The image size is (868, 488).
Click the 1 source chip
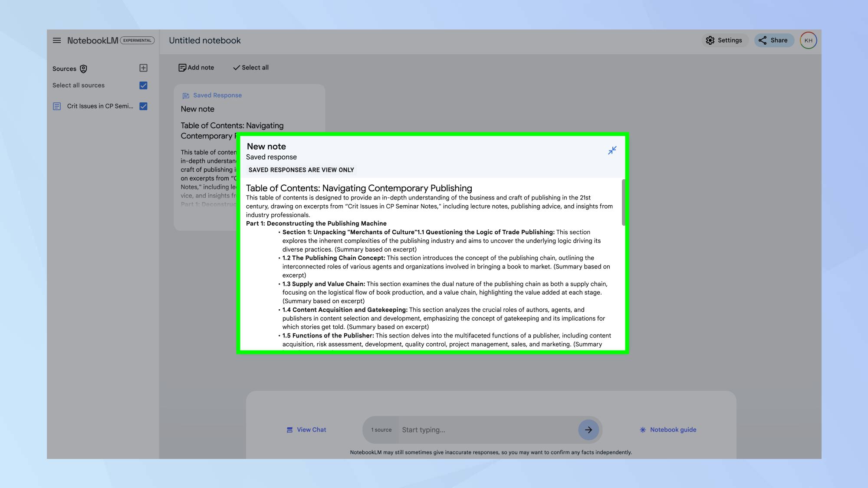coord(381,430)
